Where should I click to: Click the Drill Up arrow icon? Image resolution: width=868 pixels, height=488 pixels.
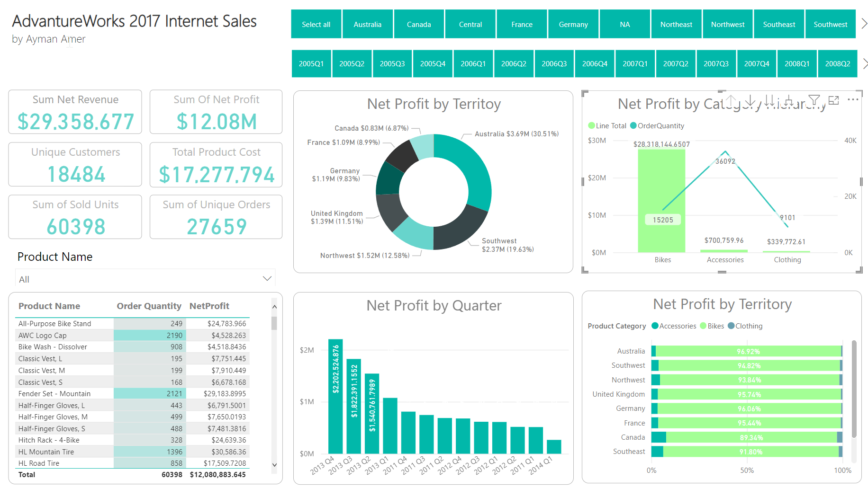(731, 100)
